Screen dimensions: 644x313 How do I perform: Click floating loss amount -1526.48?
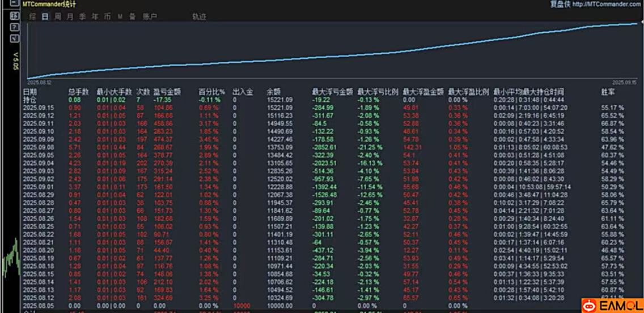click(324, 195)
